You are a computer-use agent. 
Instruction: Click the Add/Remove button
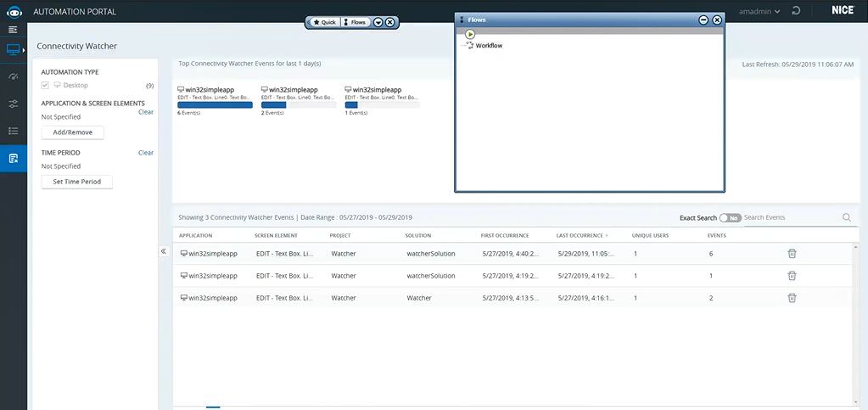pyautogui.click(x=72, y=132)
